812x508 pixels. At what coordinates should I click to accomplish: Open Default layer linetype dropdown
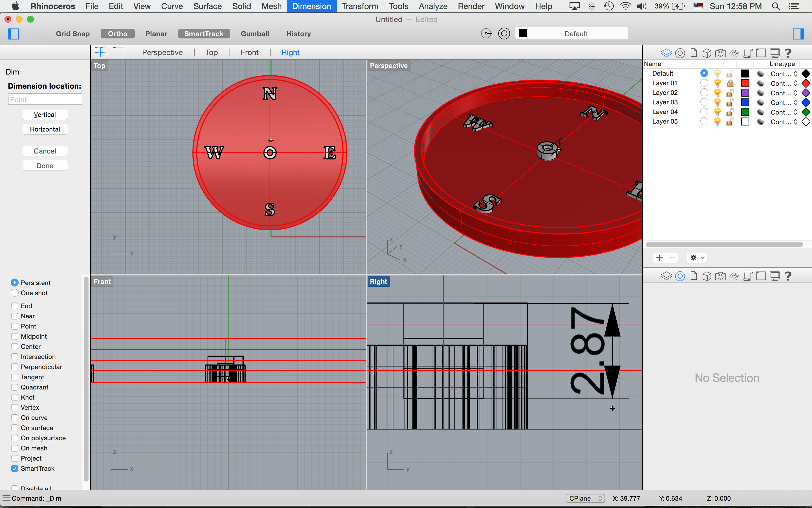(x=784, y=74)
